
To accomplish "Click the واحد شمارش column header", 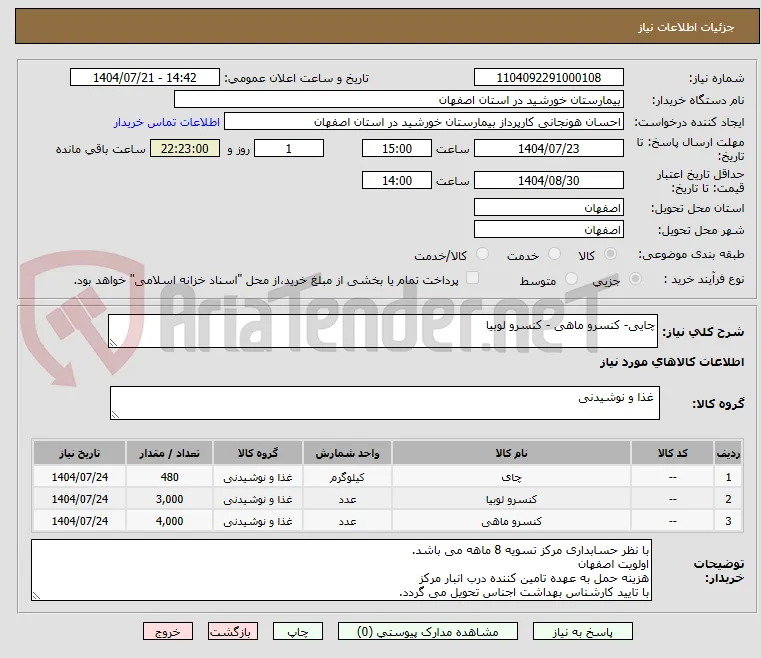I will click(x=347, y=453).
